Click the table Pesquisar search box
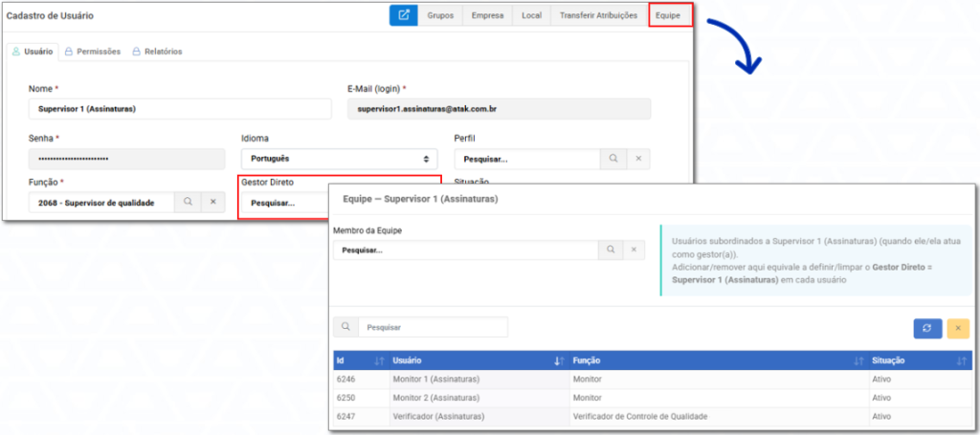The image size is (980, 435). 434,327
